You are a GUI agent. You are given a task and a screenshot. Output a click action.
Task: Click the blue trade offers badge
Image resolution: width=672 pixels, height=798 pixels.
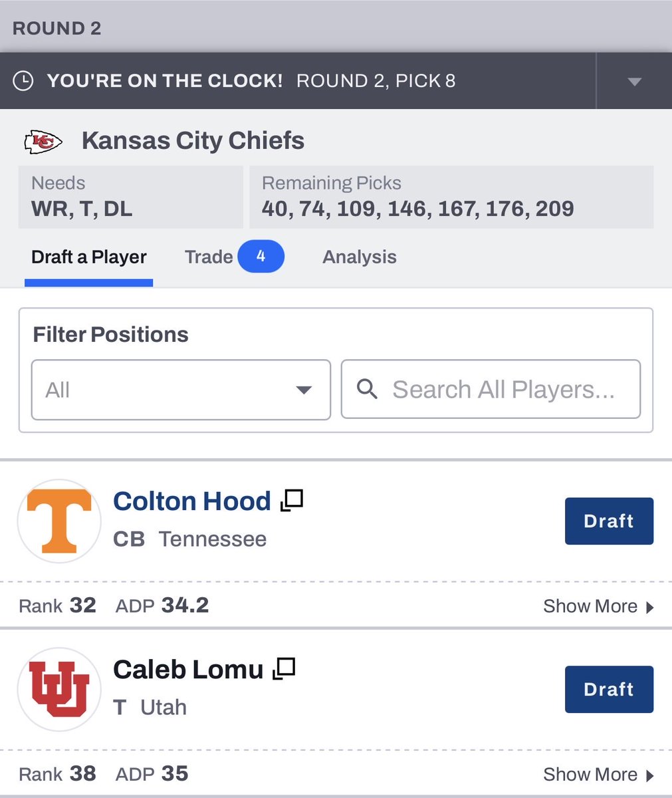[x=261, y=257]
